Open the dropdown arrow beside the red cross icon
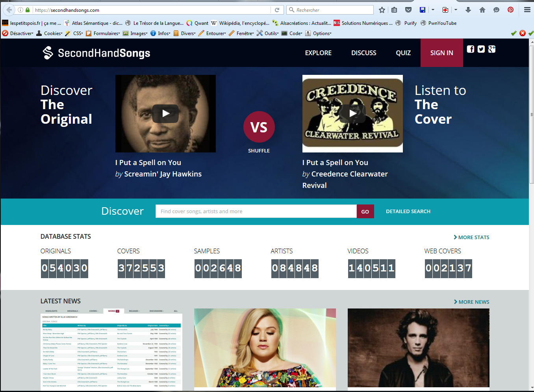 (x=456, y=10)
